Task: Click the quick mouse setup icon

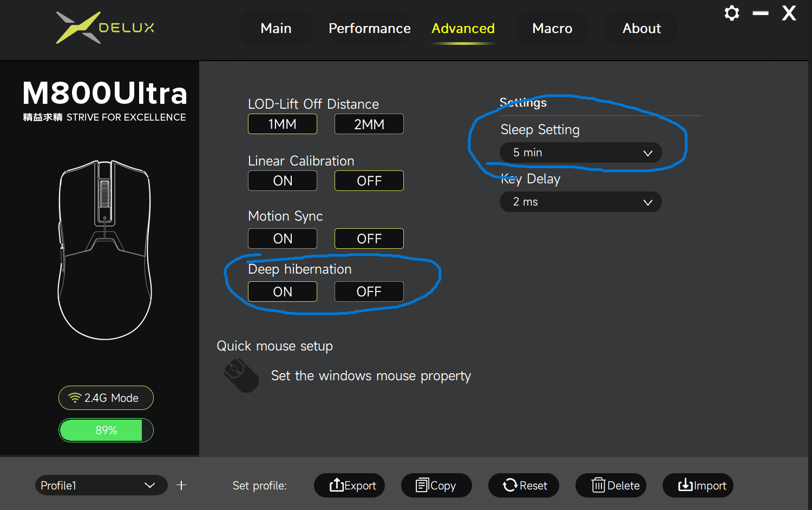Action: click(x=241, y=375)
